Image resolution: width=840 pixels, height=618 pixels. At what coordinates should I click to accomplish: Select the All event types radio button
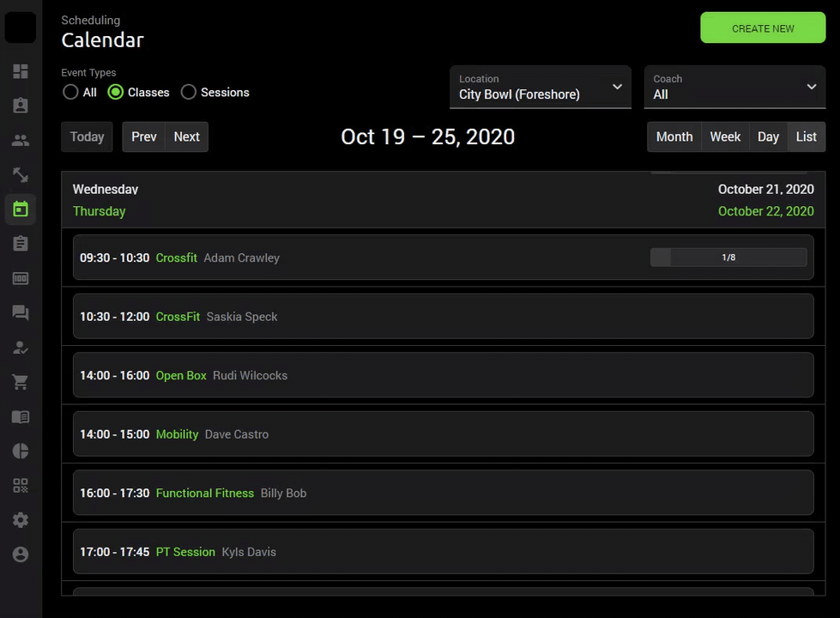point(70,92)
